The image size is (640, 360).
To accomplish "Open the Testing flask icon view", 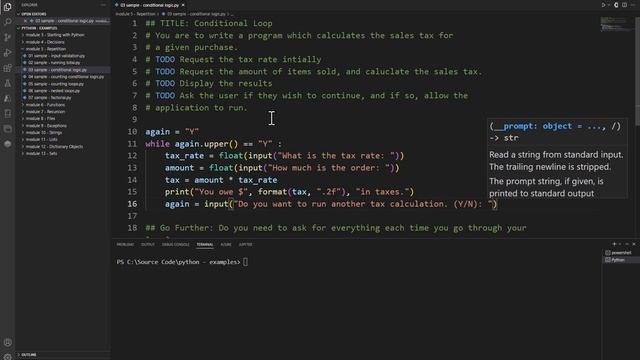I will [7, 83].
